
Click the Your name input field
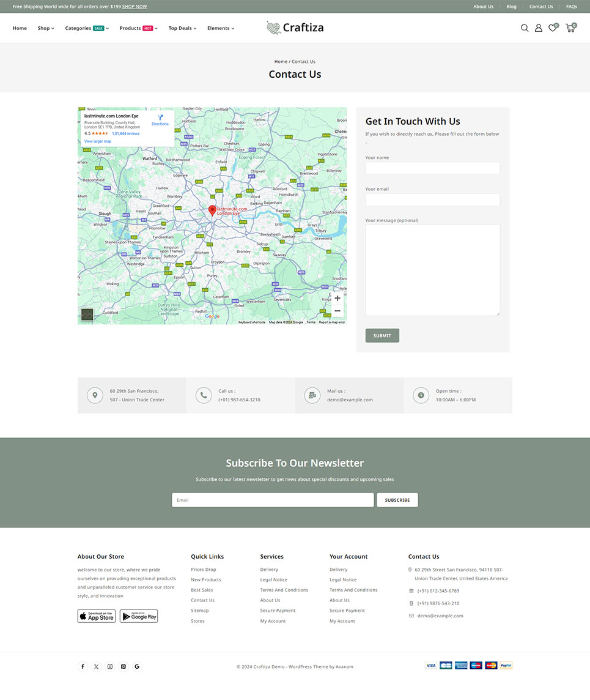tap(432, 168)
